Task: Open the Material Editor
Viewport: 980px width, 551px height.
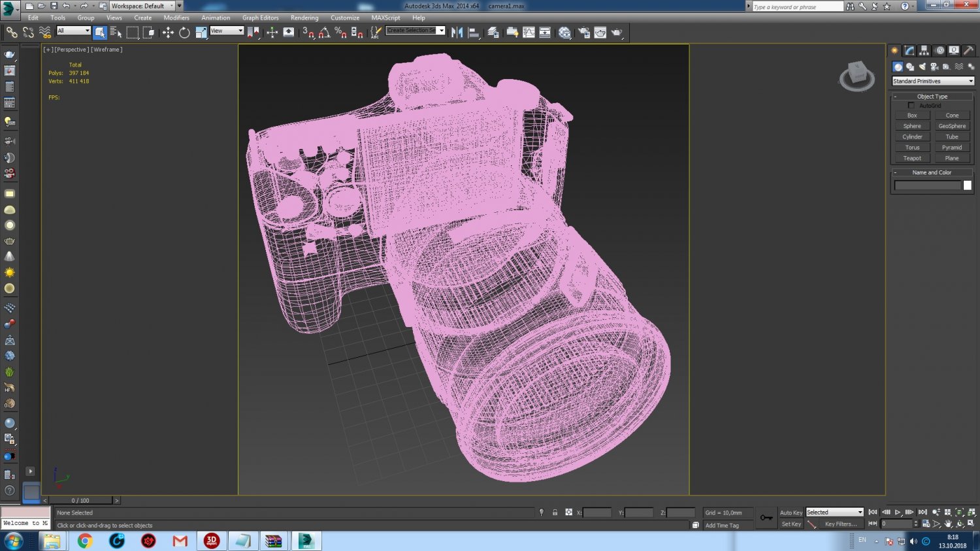Action: click(x=564, y=32)
